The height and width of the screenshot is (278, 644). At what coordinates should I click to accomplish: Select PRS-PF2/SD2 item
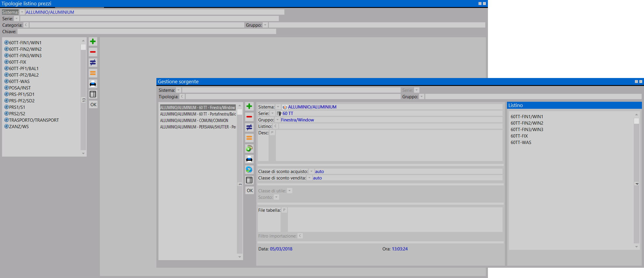pyautogui.click(x=19, y=101)
